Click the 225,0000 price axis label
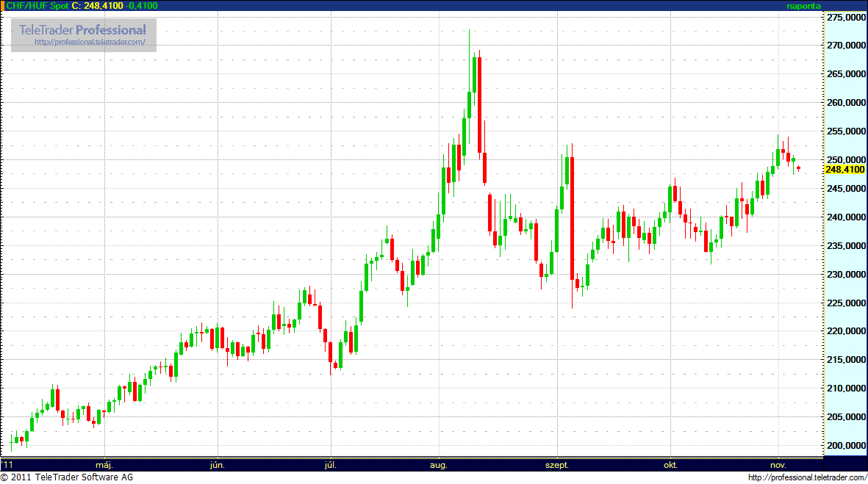The image size is (868, 484). 846,303
